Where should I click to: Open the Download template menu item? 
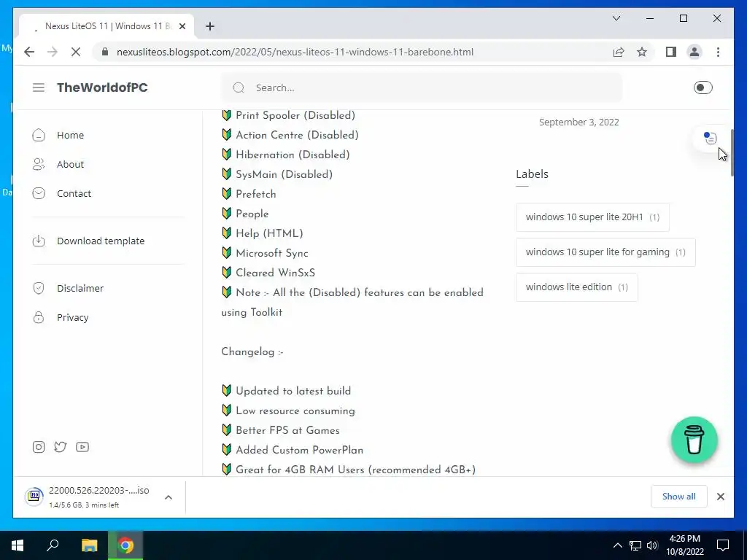[x=101, y=241]
